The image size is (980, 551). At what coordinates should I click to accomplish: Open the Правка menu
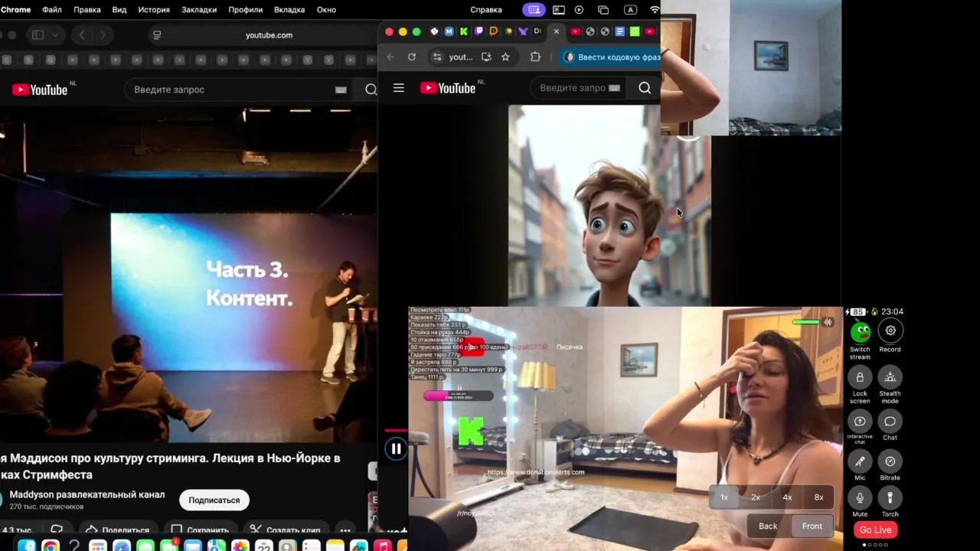pyautogui.click(x=87, y=9)
